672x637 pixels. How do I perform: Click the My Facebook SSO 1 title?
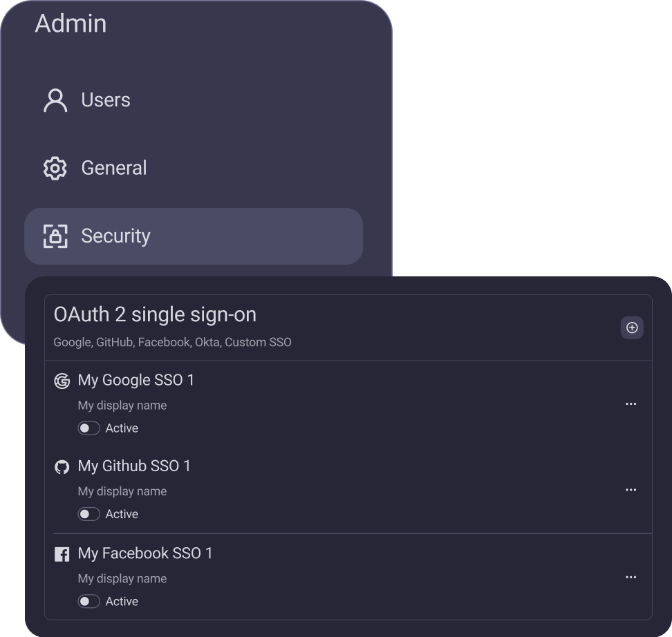tap(145, 553)
